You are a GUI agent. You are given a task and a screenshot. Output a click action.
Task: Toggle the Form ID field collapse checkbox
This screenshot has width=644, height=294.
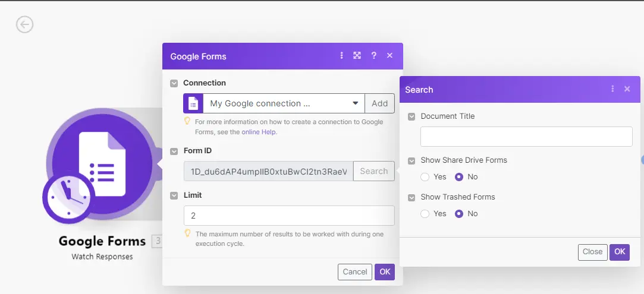coord(174,151)
